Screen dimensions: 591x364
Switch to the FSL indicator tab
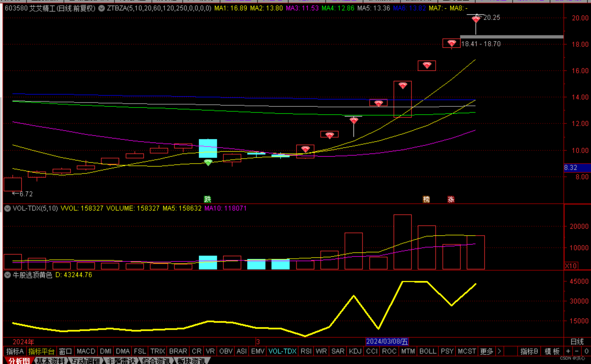[140, 351]
